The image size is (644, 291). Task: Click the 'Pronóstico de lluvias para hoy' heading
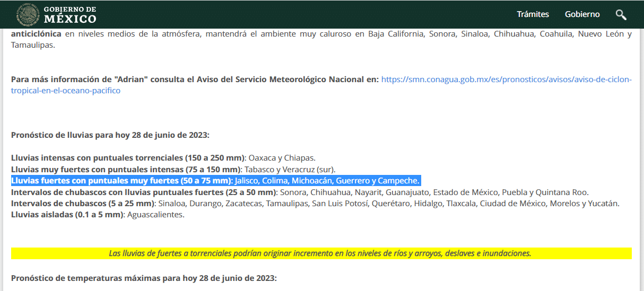point(110,135)
